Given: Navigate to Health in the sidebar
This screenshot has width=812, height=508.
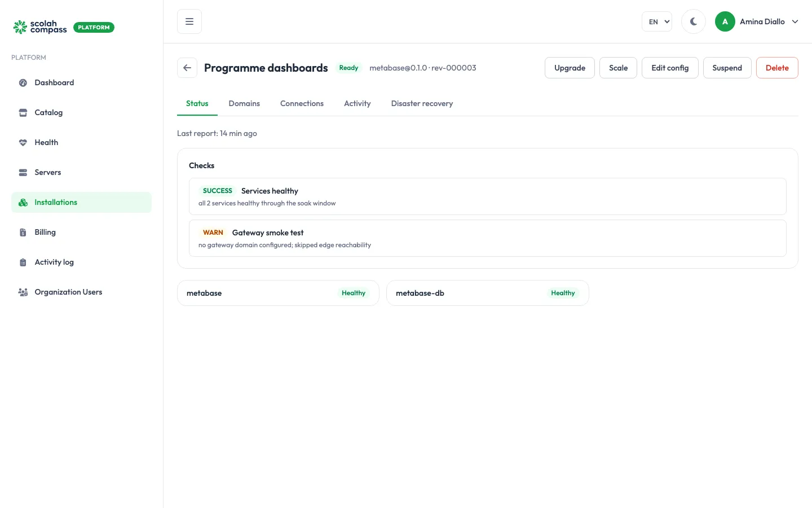Looking at the screenshot, I should (81, 143).
